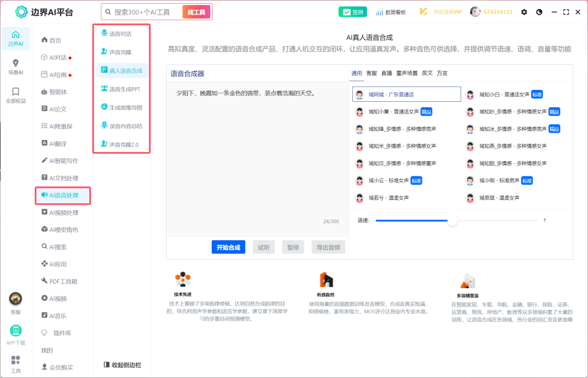Switch to the 英文 voice tab

pyautogui.click(x=427, y=73)
